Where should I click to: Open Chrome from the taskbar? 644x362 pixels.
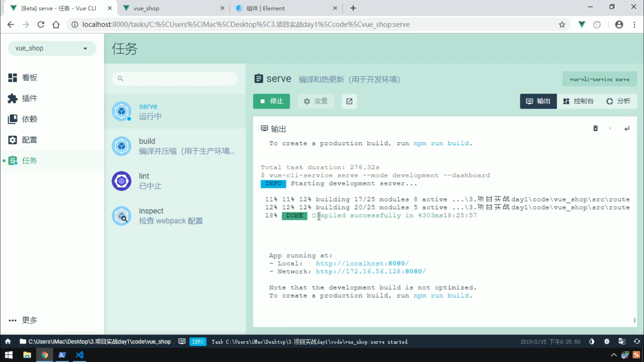coord(45,355)
